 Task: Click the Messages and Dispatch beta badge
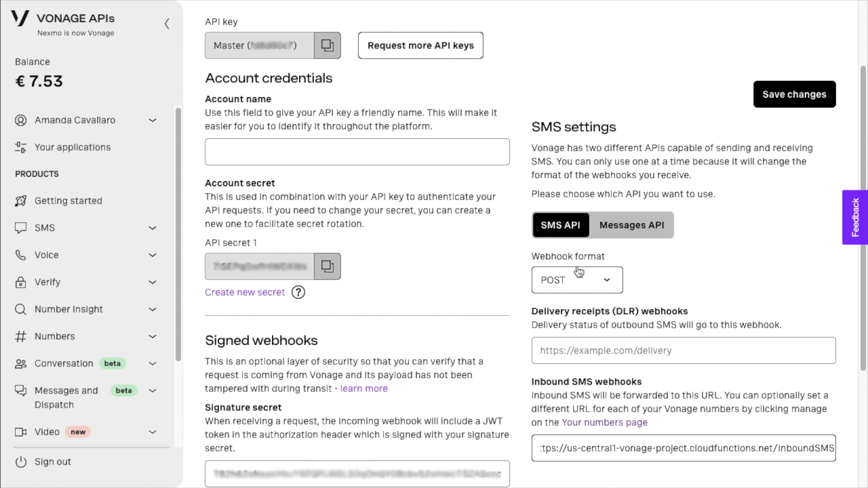click(124, 390)
